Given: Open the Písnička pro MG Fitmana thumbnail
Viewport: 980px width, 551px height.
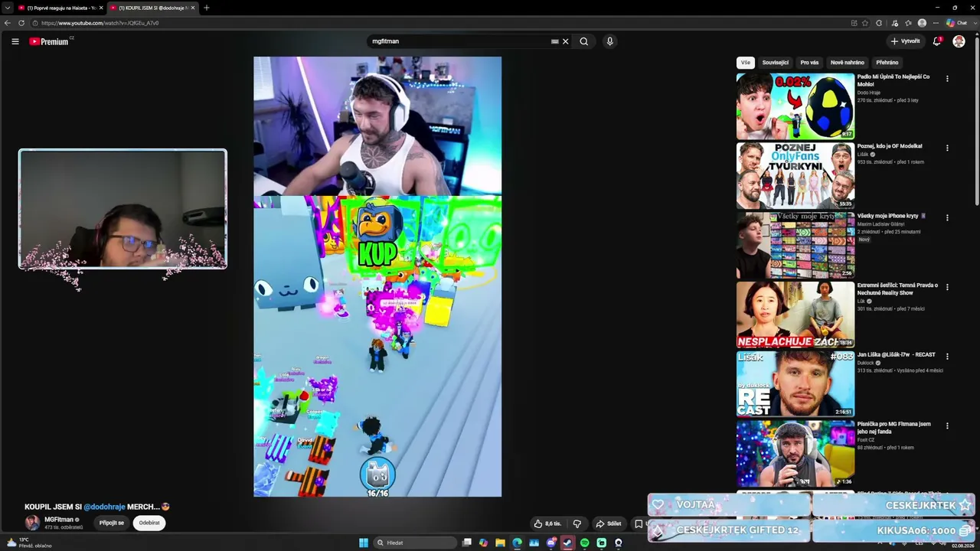Looking at the screenshot, I should (795, 455).
